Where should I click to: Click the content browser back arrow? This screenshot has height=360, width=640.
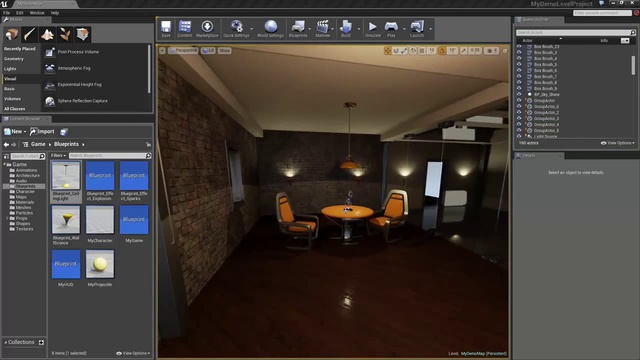click(6, 144)
